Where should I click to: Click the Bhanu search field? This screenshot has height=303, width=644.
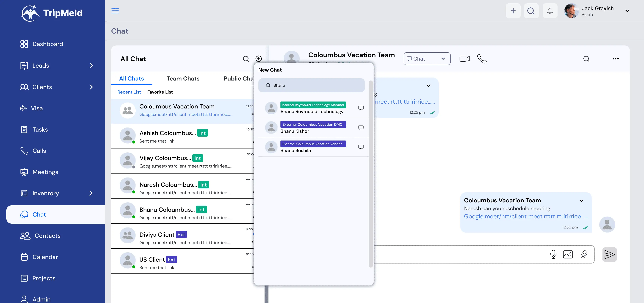(x=312, y=85)
